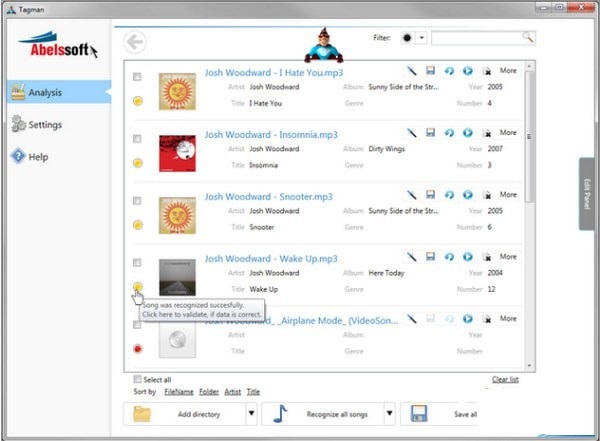Click the delete file icon for Insomnia.mp3
The image size is (600, 441).
point(487,133)
